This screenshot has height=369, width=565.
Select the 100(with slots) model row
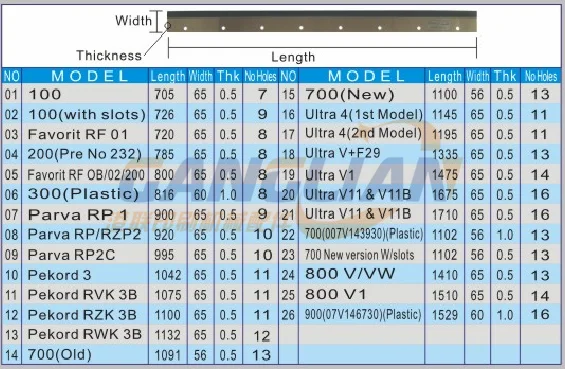tap(140, 115)
